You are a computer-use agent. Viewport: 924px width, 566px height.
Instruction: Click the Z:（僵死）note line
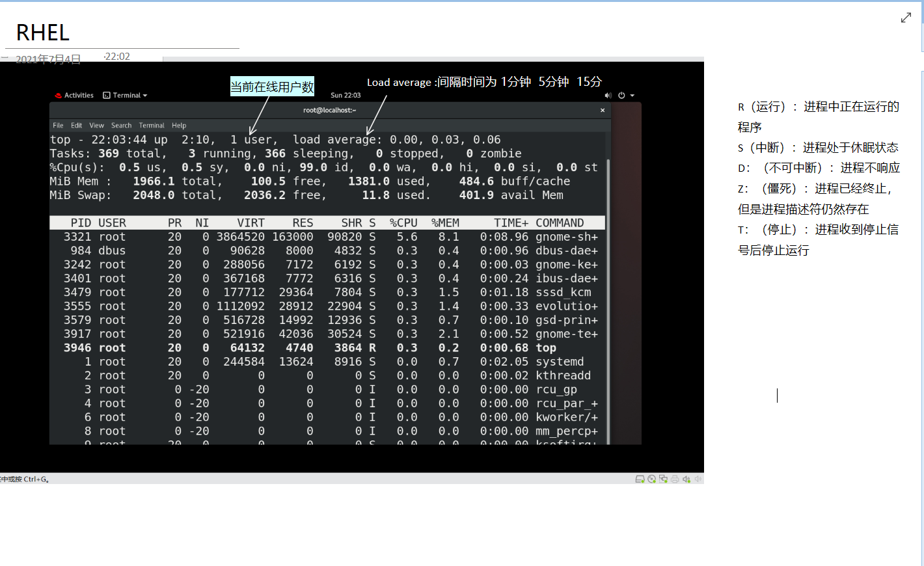815,198
